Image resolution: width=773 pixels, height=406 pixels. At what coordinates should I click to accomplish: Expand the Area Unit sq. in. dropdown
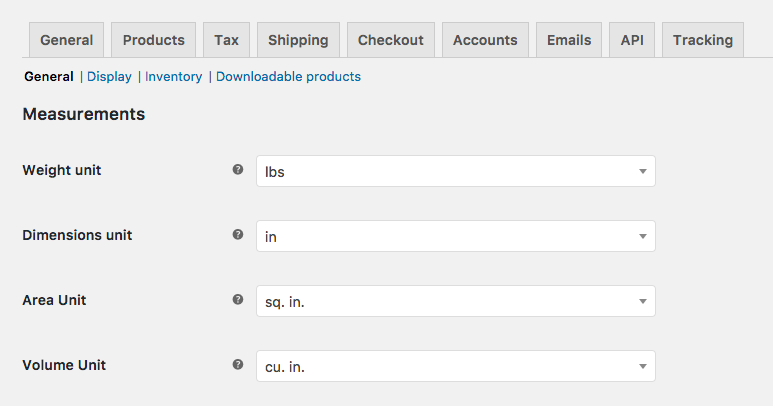[x=456, y=301]
